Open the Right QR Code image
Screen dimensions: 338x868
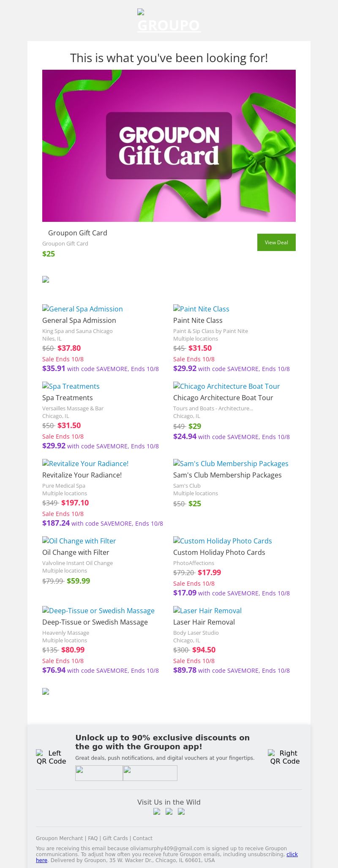[x=285, y=757]
